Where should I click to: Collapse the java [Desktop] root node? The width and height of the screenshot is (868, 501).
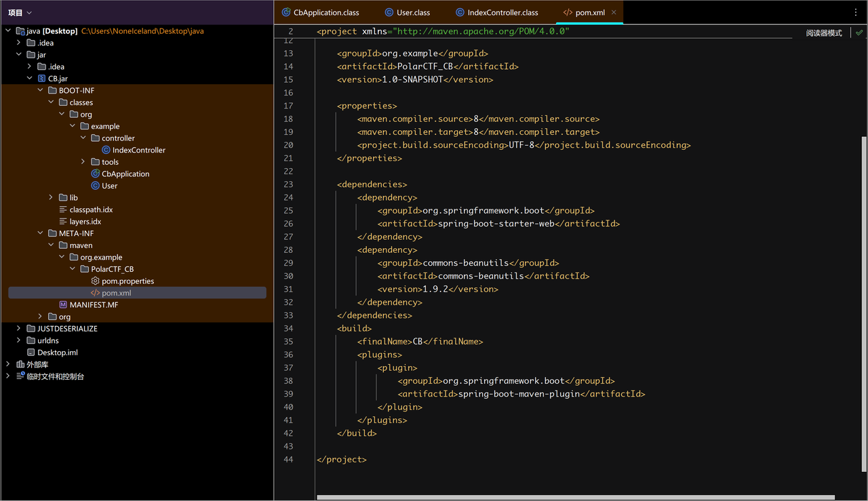(8, 31)
